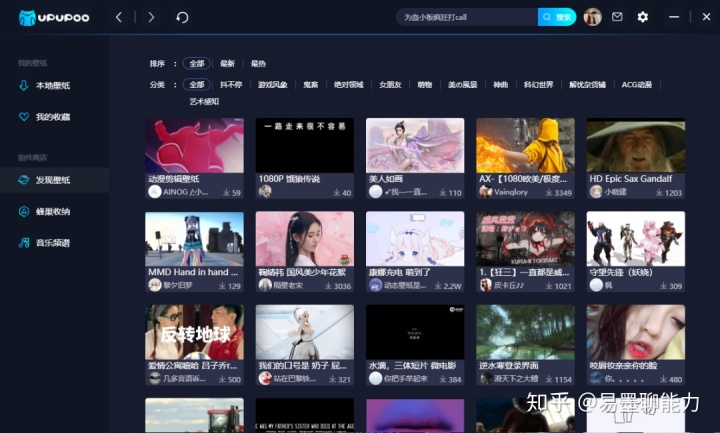Open the 咬唇妆亲亲你的脸 thumbnail
Viewport: 720px width, 433px height.
point(636,332)
